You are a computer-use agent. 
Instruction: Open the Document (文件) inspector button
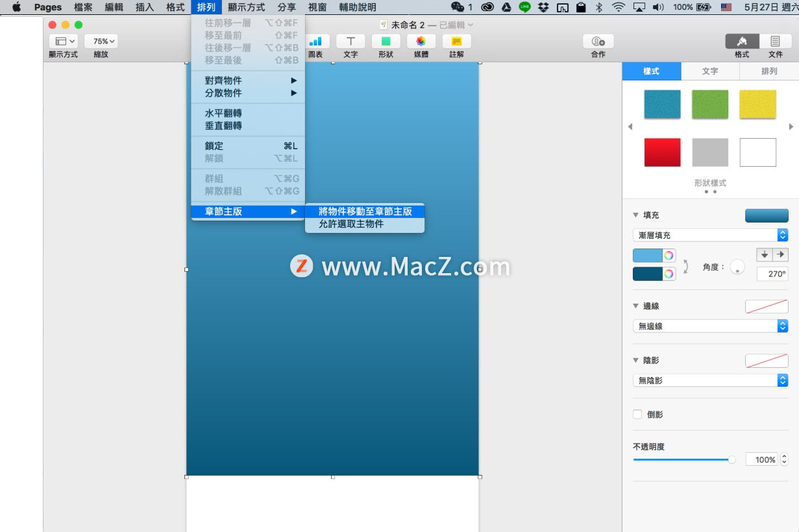coord(776,42)
